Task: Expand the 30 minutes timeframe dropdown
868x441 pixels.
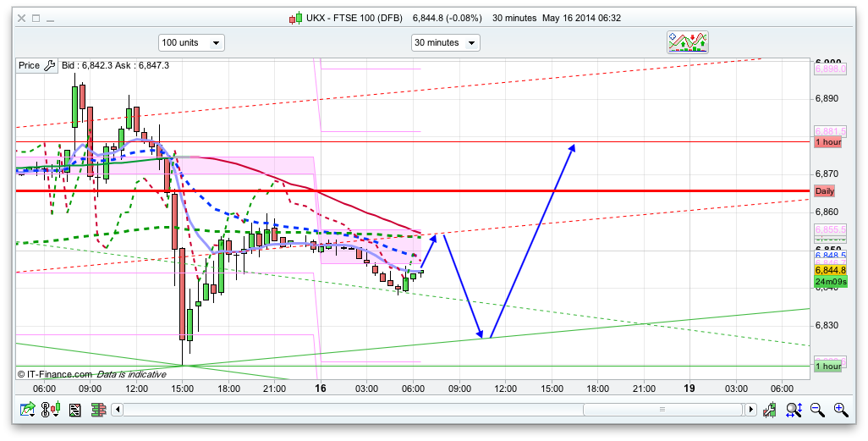Action: tap(445, 42)
